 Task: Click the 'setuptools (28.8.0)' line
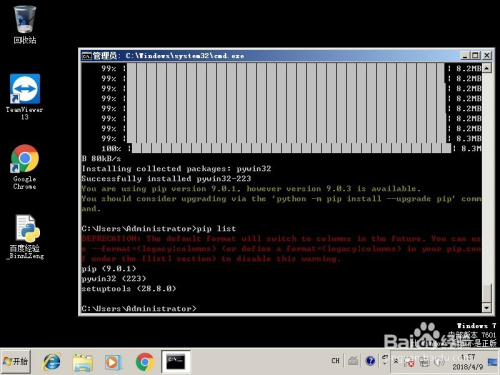129,289
